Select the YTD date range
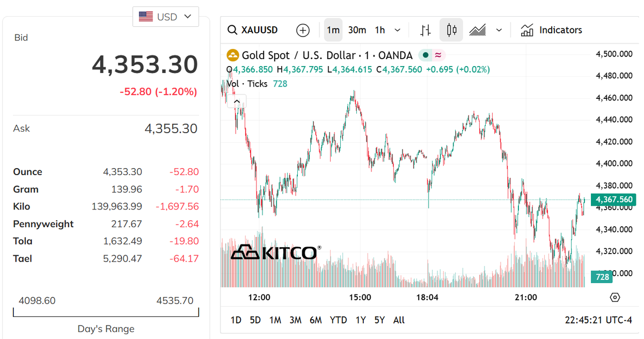The image size is (644, 339). [x=338, y=320]
